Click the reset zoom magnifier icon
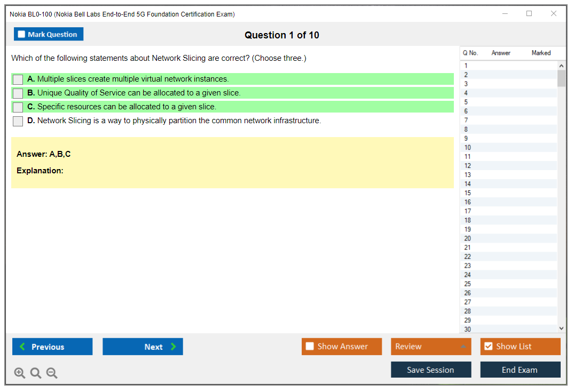574x392 pixels. [36, 373]
